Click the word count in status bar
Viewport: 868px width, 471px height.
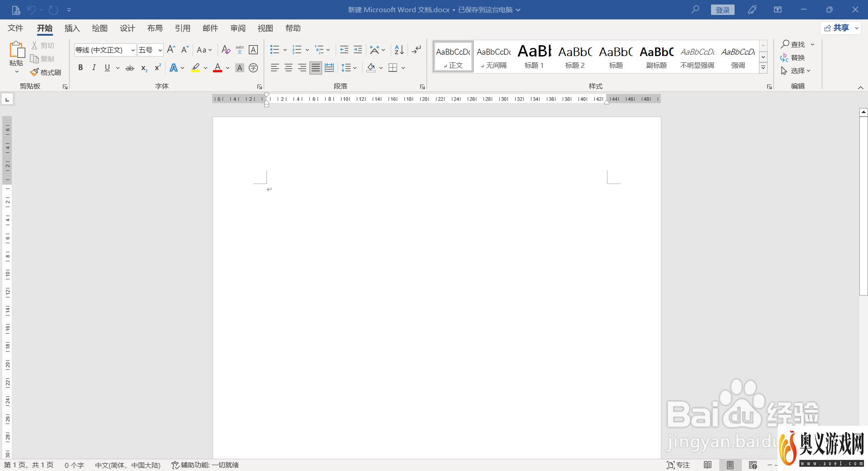pyautogui.click(x=74, y=465)
